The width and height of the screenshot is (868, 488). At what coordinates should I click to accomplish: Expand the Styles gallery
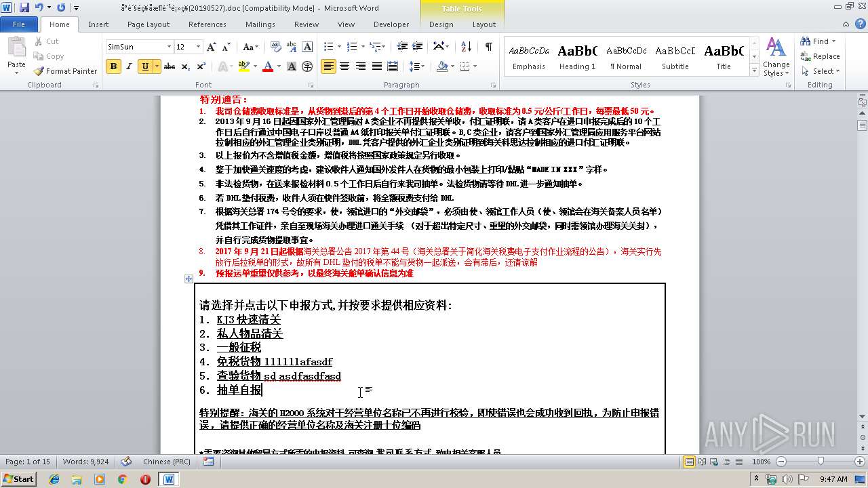(x=754, y=70)
